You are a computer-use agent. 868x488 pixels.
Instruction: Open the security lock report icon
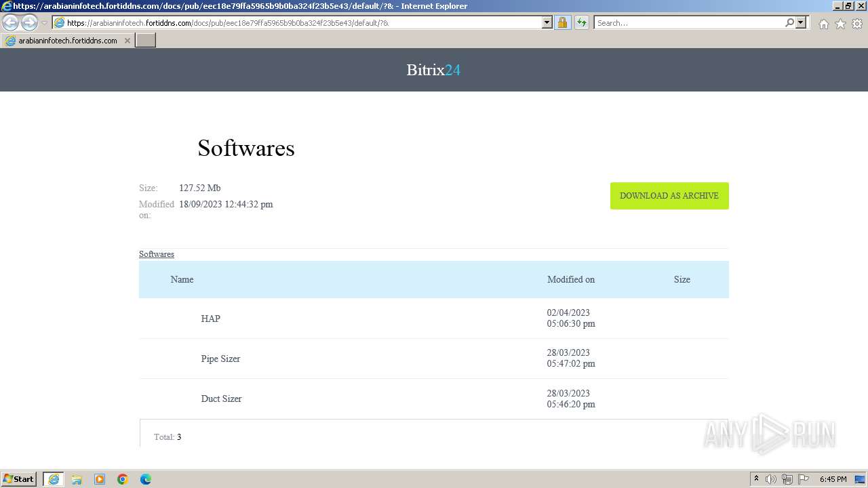[562, 22]
